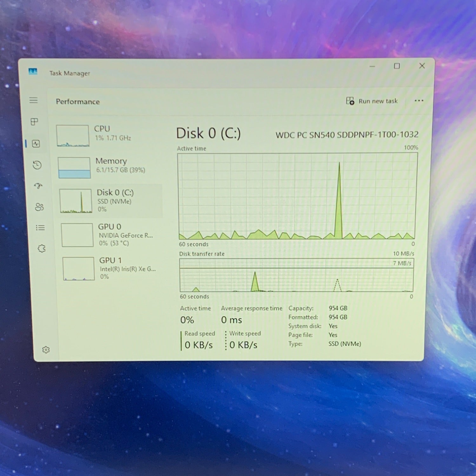Open the Services page icon
The height and width of the screenshot is (476, 476).
(42, 248)
